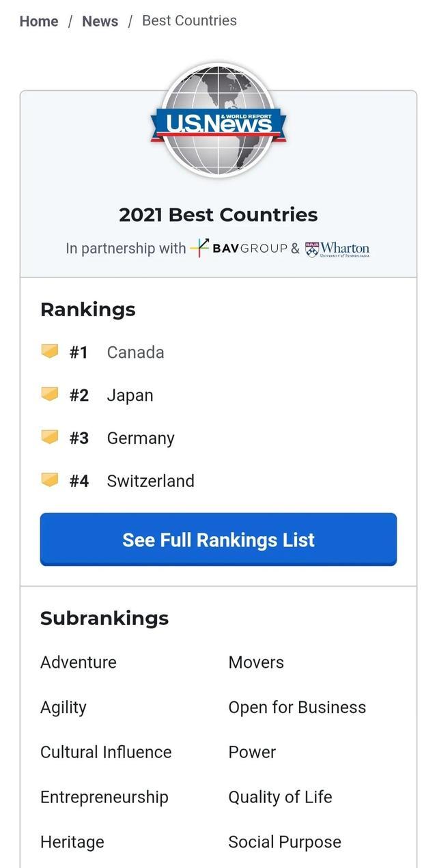View the Agility subranking

point(64,708)
